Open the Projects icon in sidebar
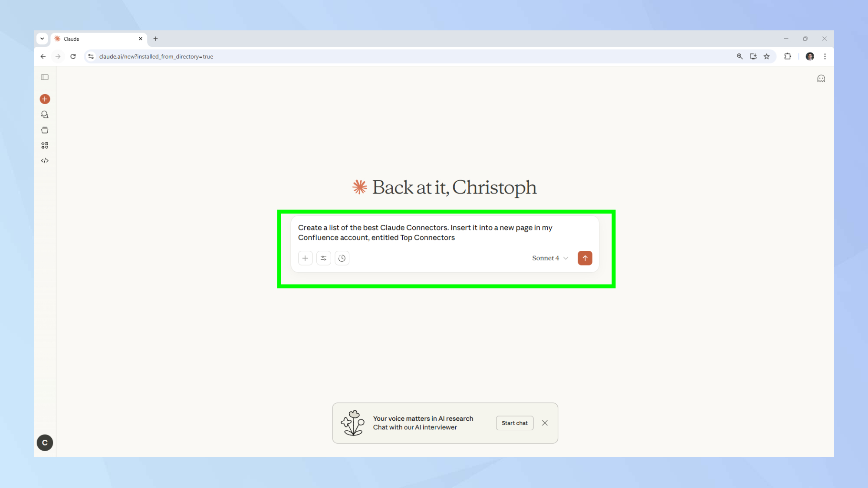The width and height of the screenshot is (868, 488). pos(45,130)
